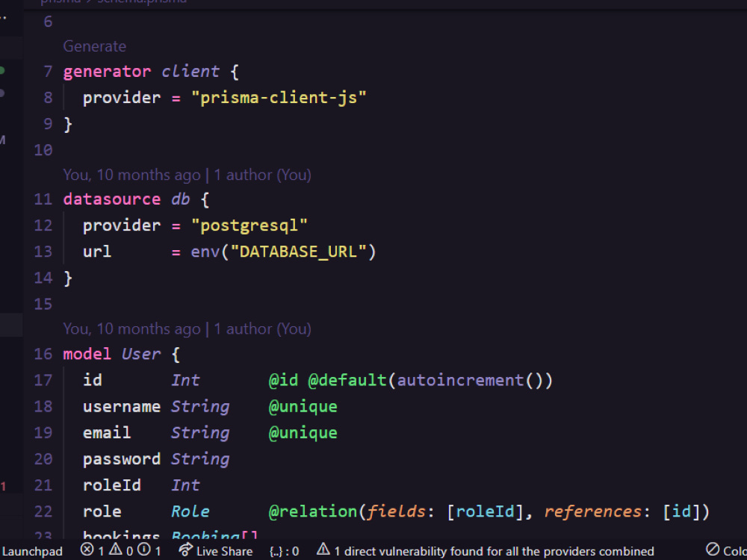Open git blame lens above datasource db
The image size is (747, 560).
(187, 175)
